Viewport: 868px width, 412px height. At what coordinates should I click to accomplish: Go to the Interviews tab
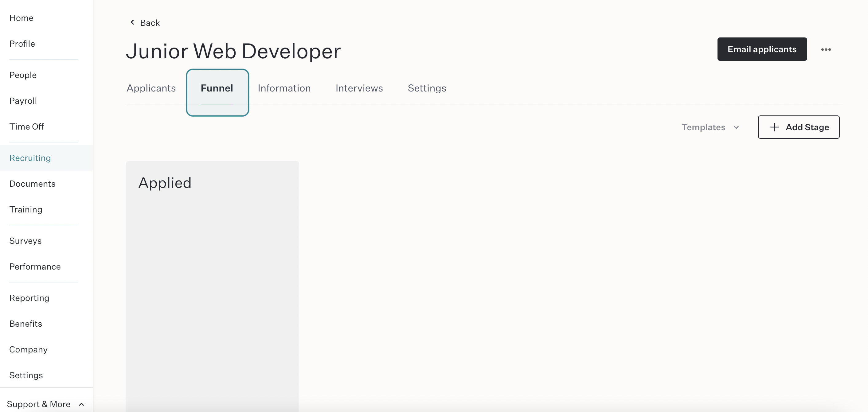point(359,88)
